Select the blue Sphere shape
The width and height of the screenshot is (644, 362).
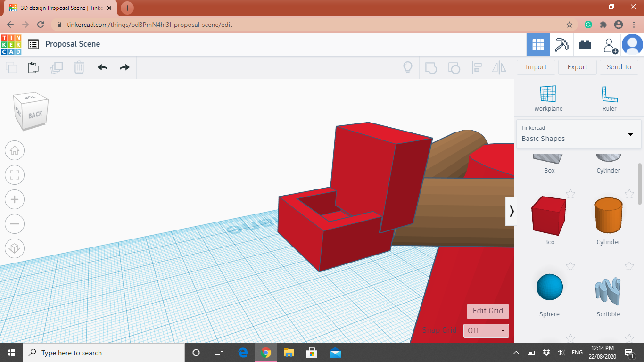click(x=549, y=287)
